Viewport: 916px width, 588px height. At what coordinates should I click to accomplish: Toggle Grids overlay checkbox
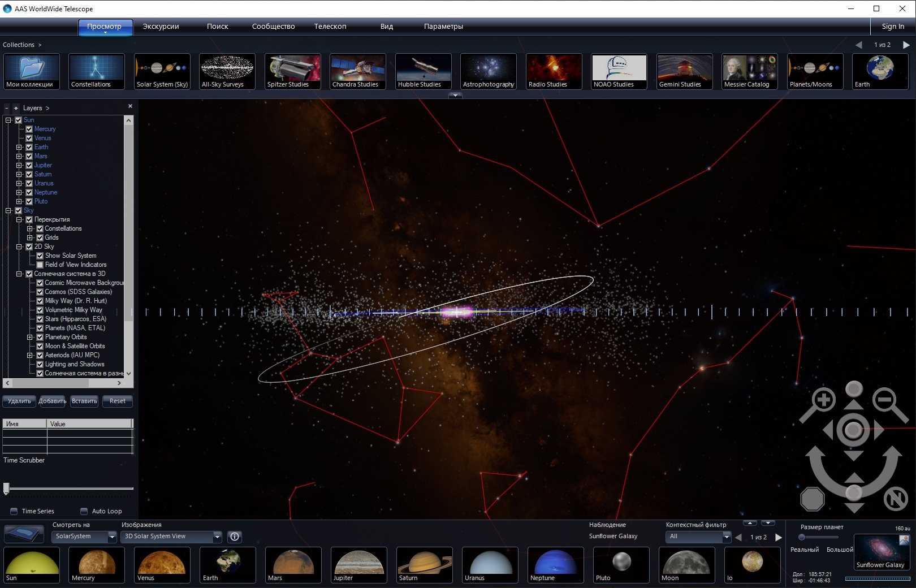click(40, 237)
